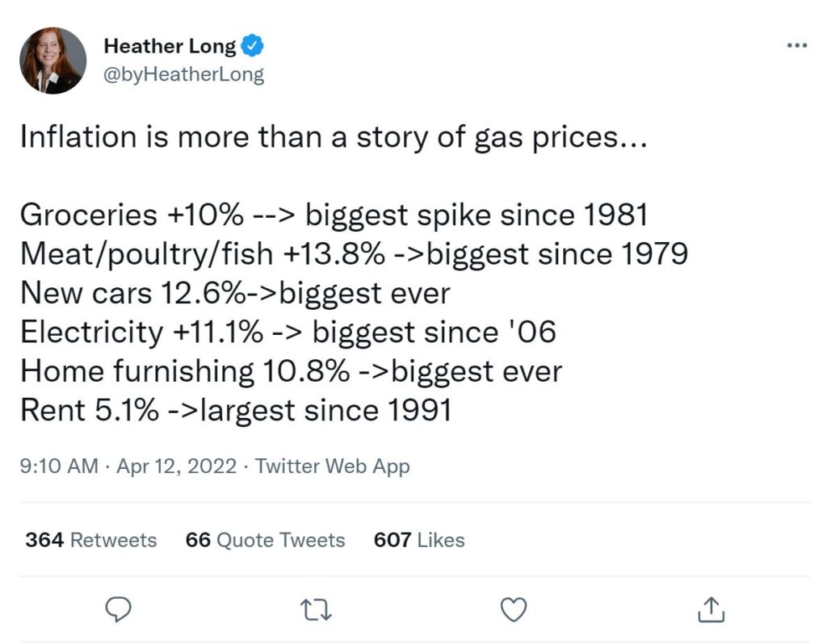Open the @byHeatherLong handle link
This screenshot has width=827, height=644.
[183, 75]
